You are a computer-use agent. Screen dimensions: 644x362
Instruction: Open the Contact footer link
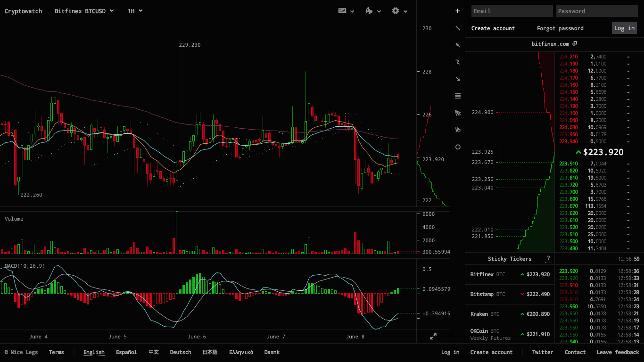point(575,352)
